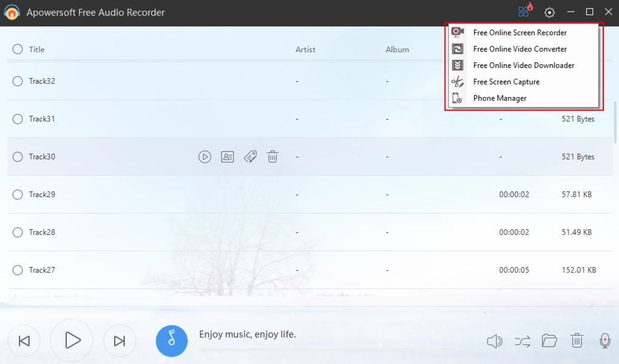Screen dimensions: 619x364
Task: Select the Track28 checkbox circle
Action: pos(18,232)
